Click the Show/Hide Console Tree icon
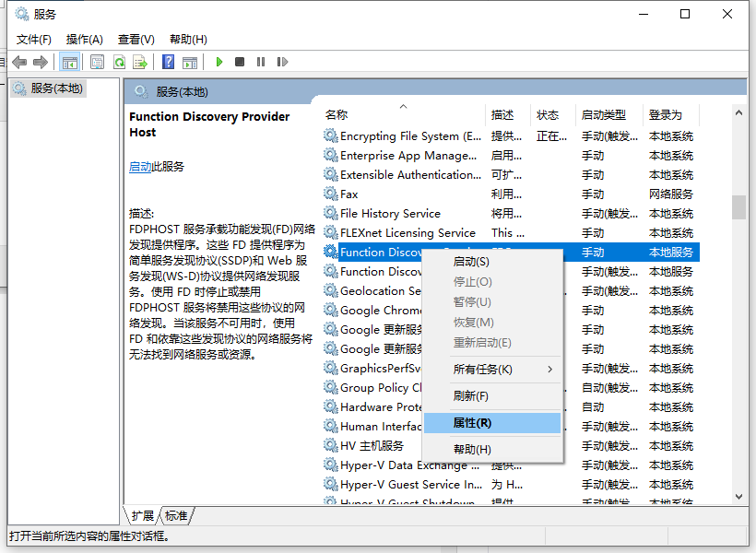 (68, 62)
